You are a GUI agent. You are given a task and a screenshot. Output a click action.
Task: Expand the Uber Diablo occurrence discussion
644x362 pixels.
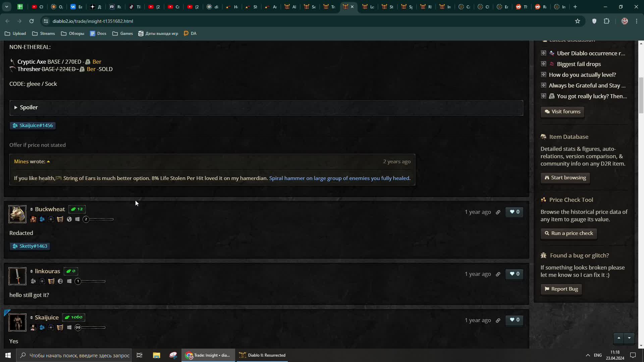click(543, 53)
